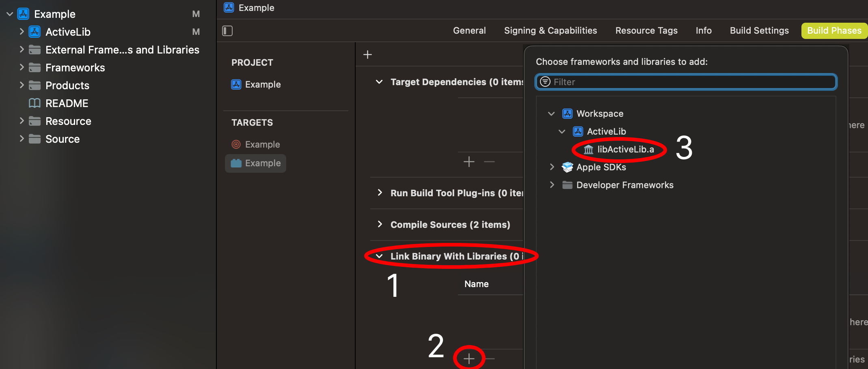Click the Filter icon in search field
Screen dimensions: 868x369
(545, 82)
